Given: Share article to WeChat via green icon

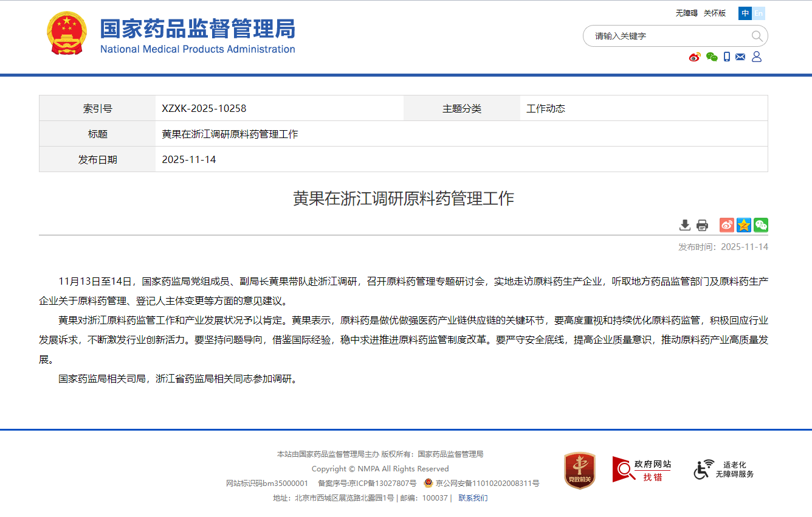Looking at the screenshot, I should click(761, 225).
